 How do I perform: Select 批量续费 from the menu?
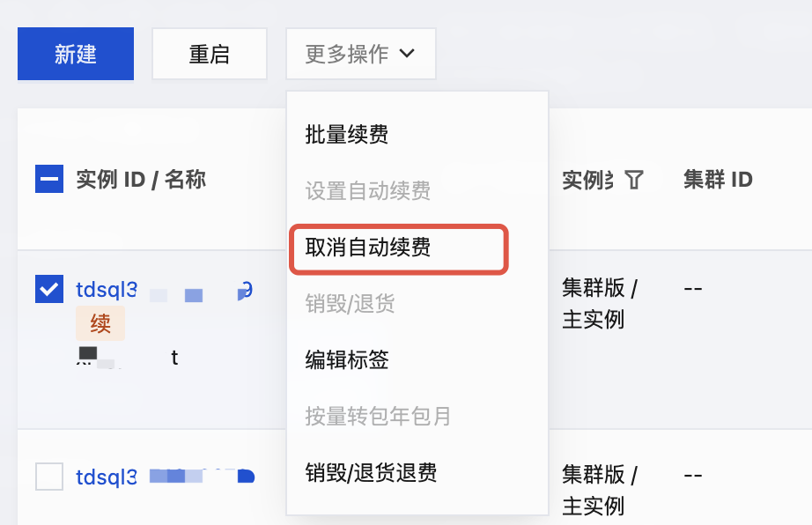(x=346, y=135)
